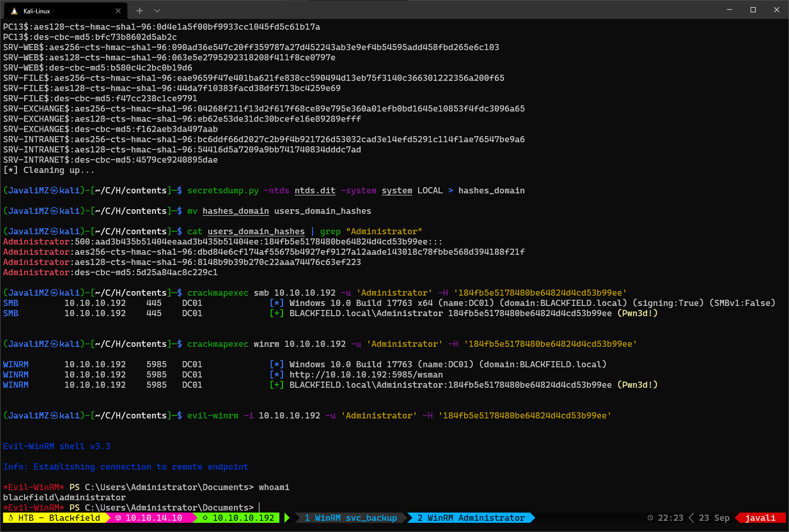789x532 pixels.
Task: Click hashes_domain after the redirect arrow
Action: click(492, 190)
